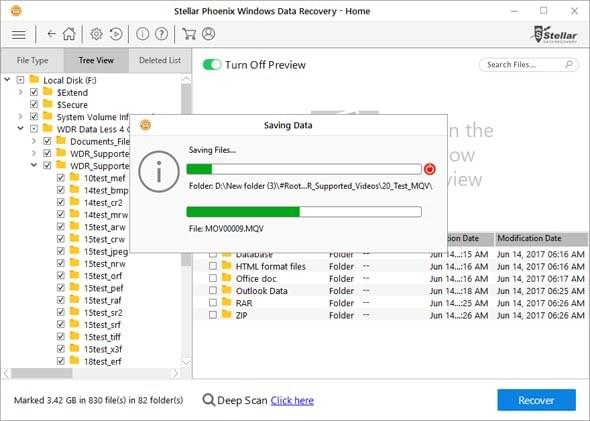Click tree scrollbar down arrow
590x421 pixels.
[186, 362]
